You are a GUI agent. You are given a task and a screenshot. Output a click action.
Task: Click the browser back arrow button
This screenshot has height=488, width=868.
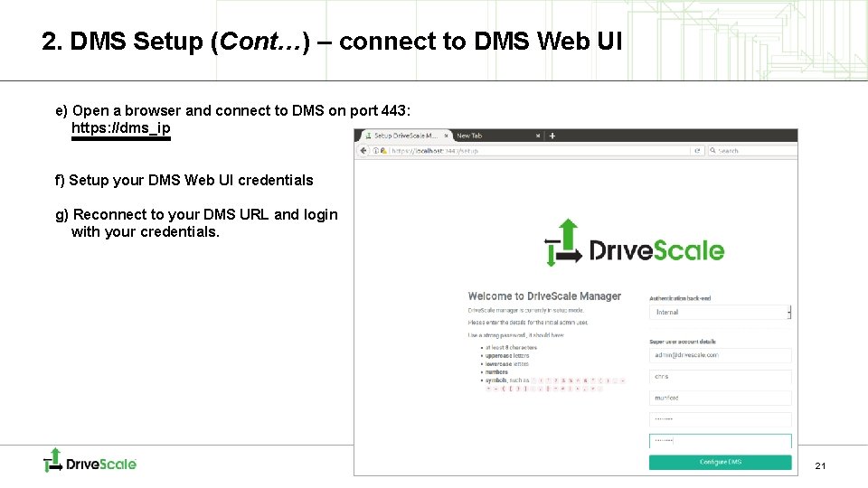point(363,151)
